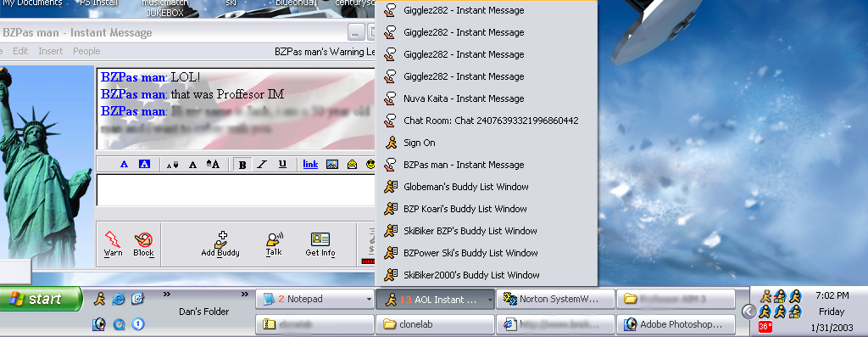Toggle italic formatting in the IM toolbar

(263, 165)
